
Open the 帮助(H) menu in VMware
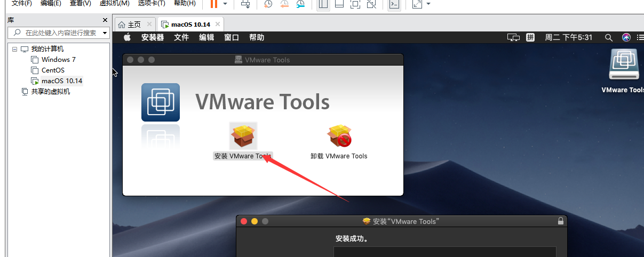[x=185, y=3]
